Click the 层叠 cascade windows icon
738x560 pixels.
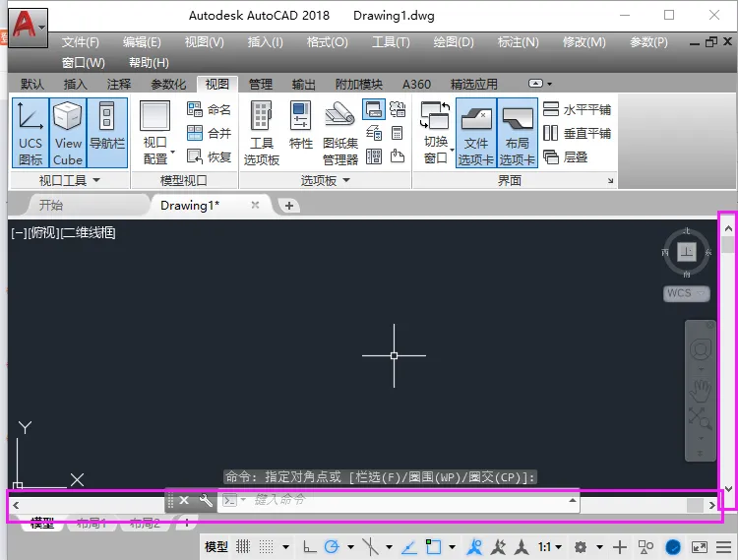point(550,156)
